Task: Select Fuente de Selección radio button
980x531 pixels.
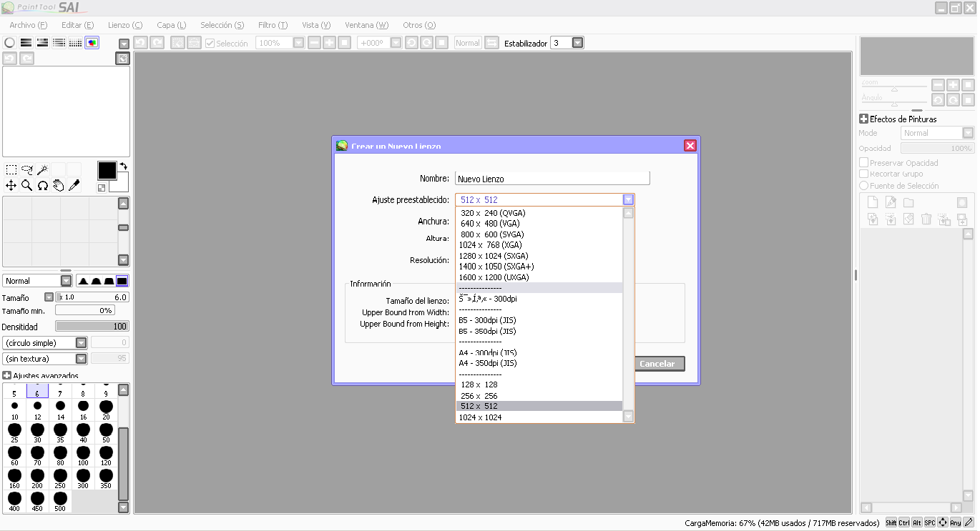Action: click(863, 186)
